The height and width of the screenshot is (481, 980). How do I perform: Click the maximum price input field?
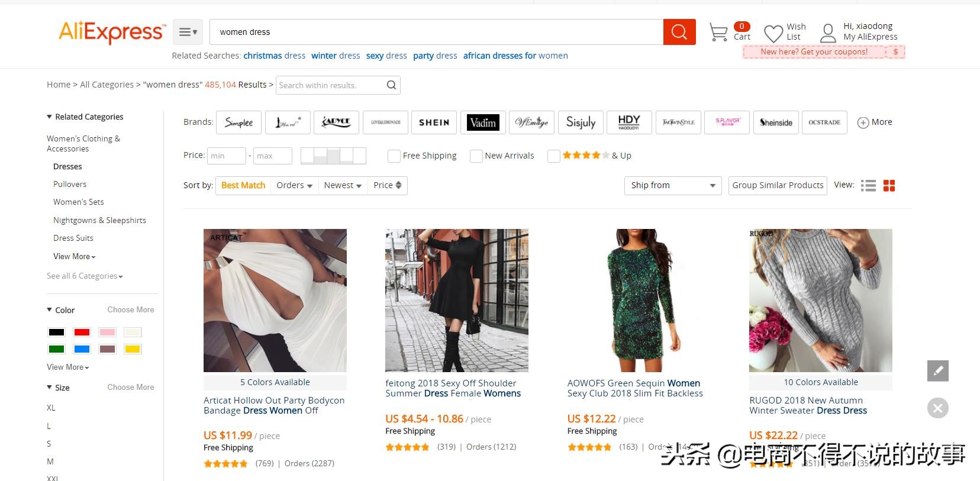coord(273,156)
